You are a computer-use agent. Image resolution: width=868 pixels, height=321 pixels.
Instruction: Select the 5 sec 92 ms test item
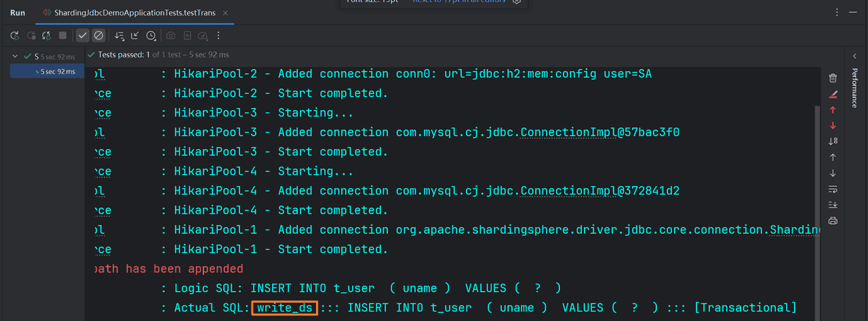coord(58,71)
